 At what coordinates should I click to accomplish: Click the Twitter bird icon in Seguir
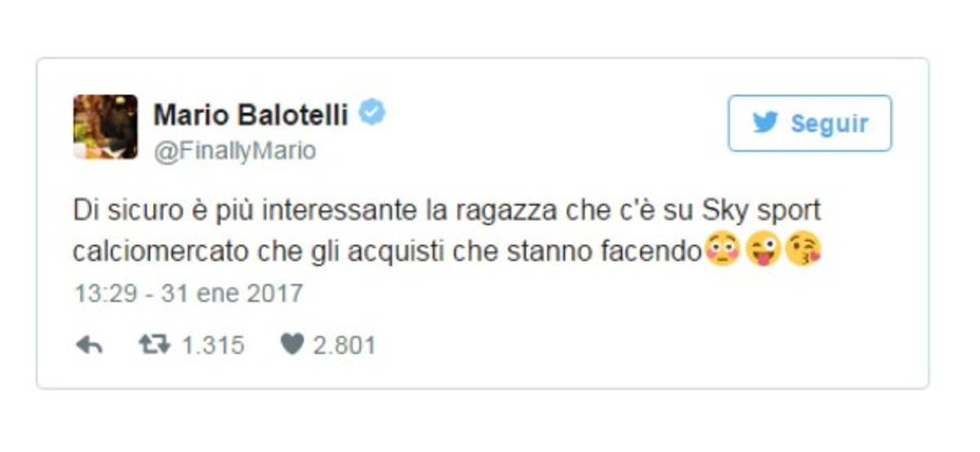(x=765, y=124)
